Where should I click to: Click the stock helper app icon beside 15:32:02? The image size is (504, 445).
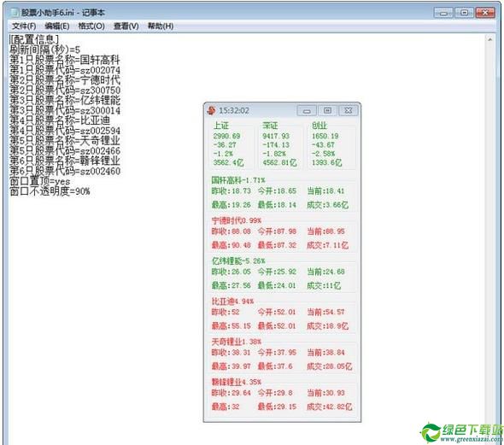(211, 110)
